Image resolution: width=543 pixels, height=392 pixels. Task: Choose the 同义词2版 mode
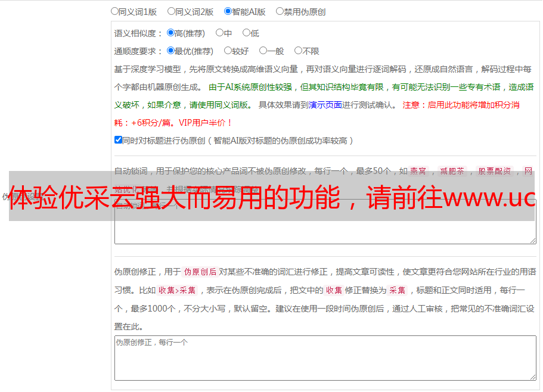tap(171, 11)
